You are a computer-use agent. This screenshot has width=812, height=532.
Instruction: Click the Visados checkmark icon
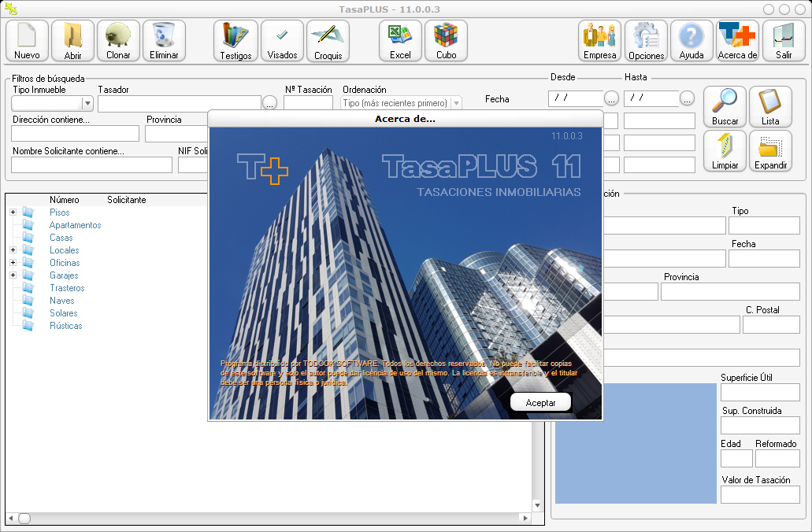(x=282, y=41)
